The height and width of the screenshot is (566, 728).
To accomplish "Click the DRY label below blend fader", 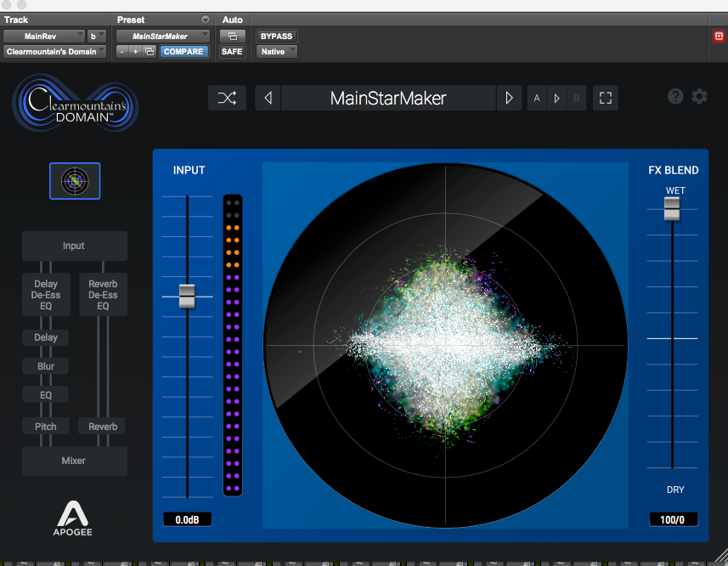I will coord(675,490).
